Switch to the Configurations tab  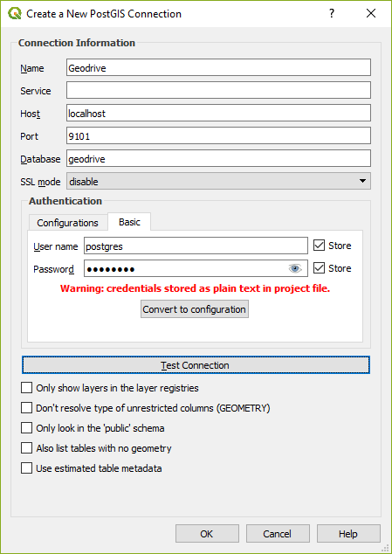[x=67, y=223]
